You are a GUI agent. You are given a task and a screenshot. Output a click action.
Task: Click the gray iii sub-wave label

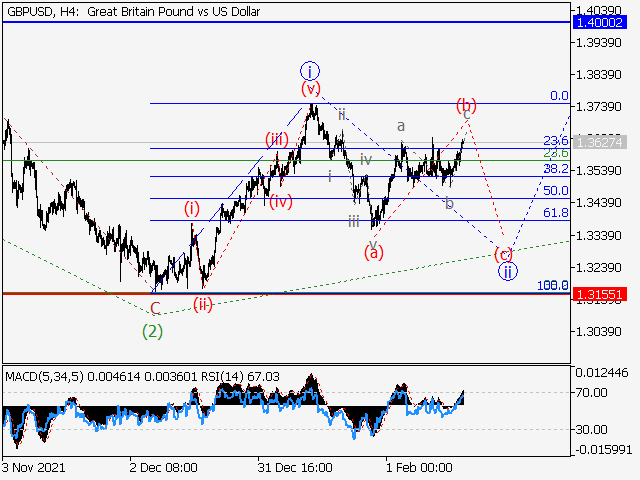click(x=353, y=222)
